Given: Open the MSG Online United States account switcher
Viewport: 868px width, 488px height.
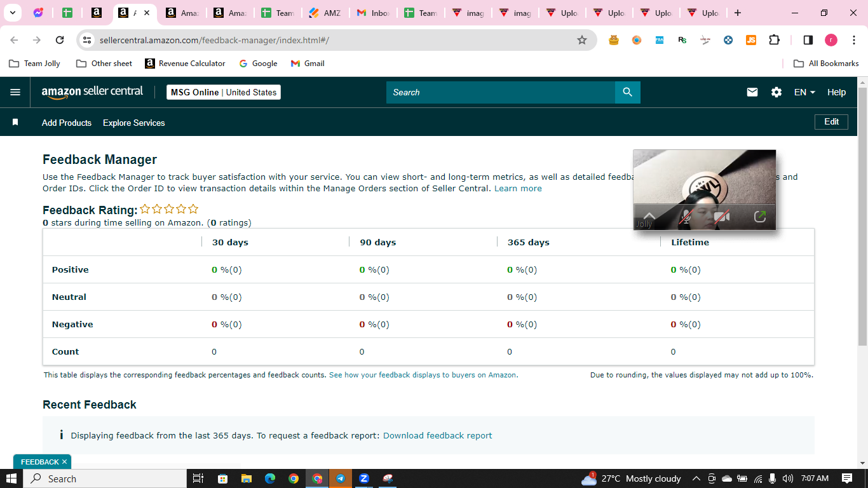Looking at the screenshot, I should [x=224, y=92].
